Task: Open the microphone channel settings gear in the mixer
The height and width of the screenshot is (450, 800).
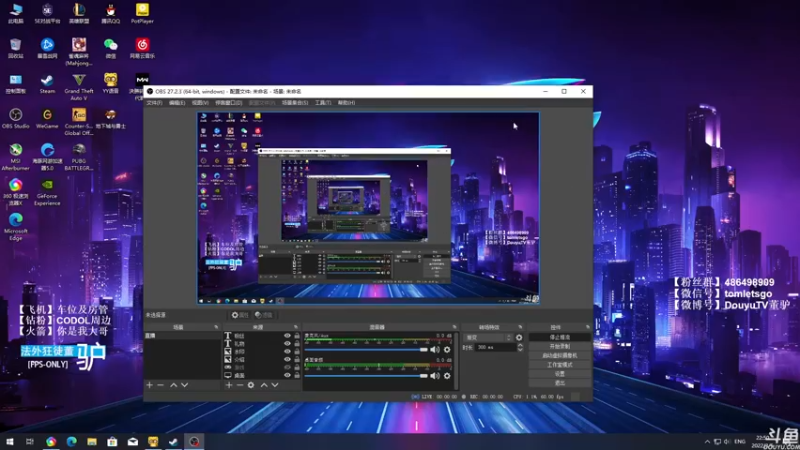Action: click(x=447, y=349)
